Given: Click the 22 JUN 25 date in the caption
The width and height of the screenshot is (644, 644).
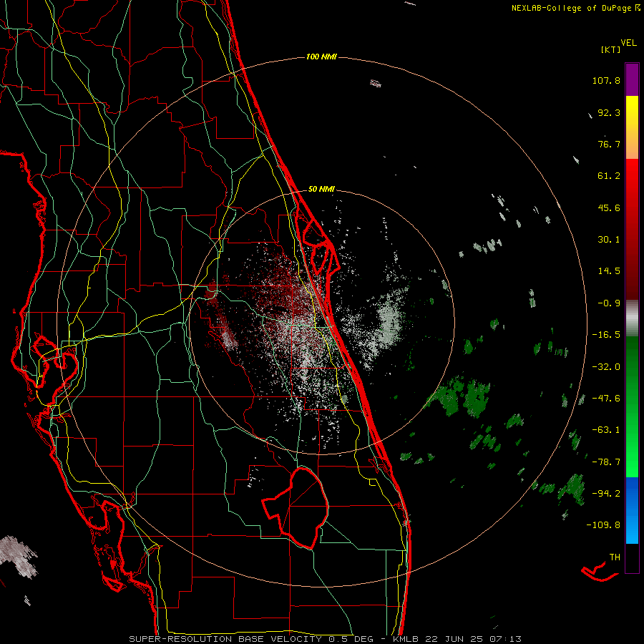Looking at the screenshot, I should (x=455, y=639).
